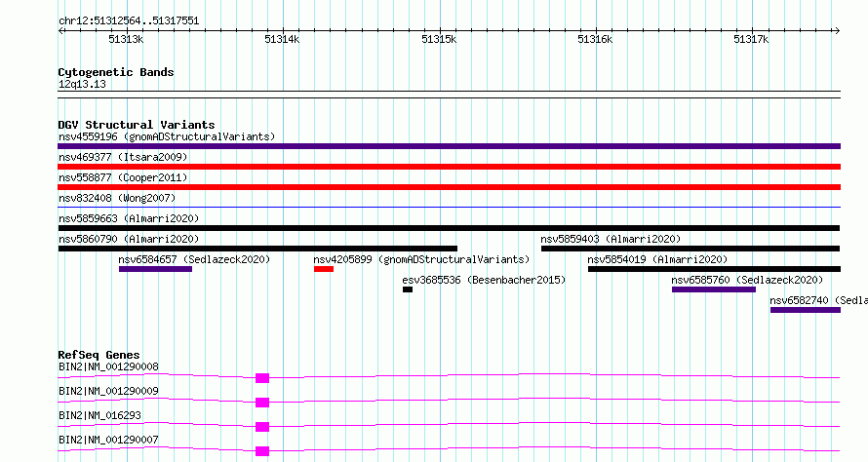This screenshot has height=462, width=868.
Task: Click the BIN2|NM_016293 gene label
Action: (x=99, y=415)
